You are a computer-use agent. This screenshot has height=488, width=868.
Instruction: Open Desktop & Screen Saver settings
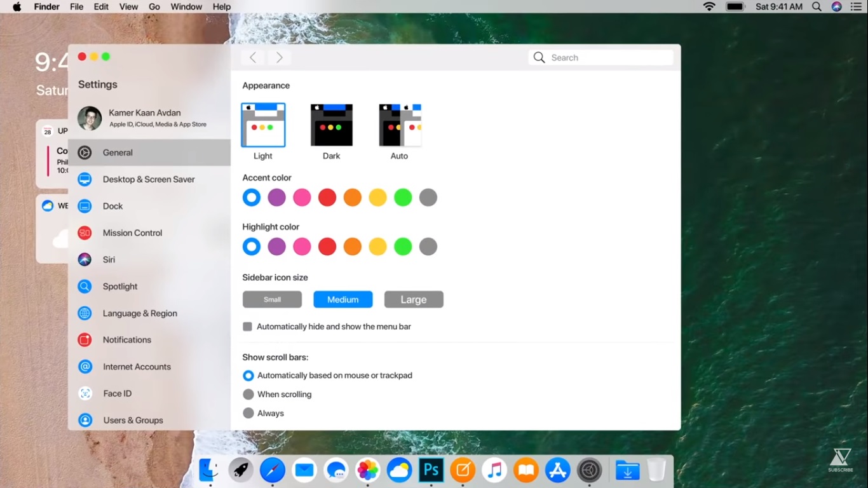[149, 179]
